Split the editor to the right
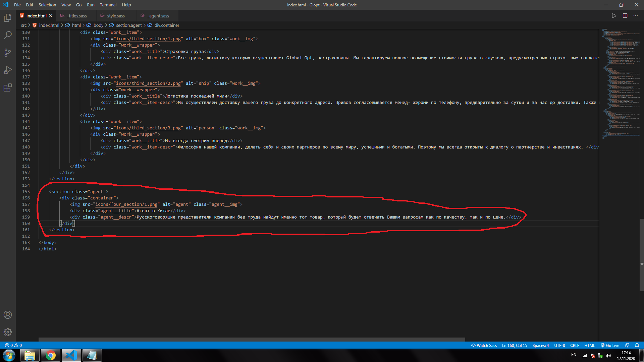This screenshot has height=362, width=644. point(625,16)
